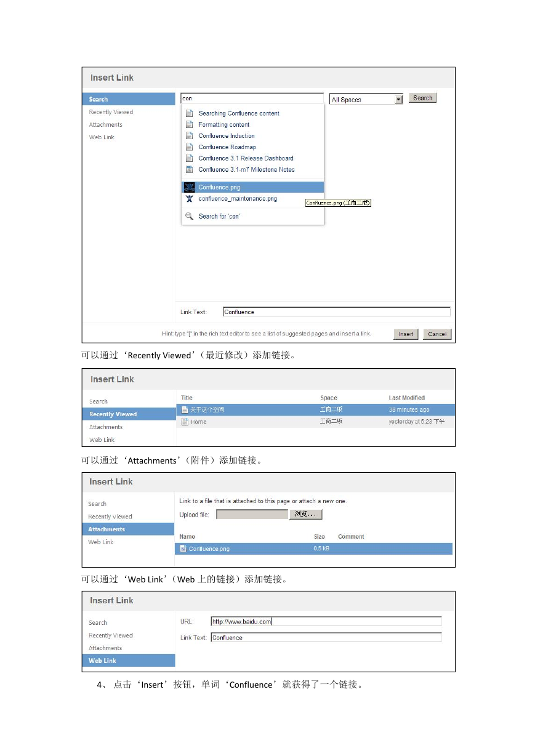Viewport: 535px width, 756px height.
Task: Click page icon in the Home row
Action: (185, 422)
